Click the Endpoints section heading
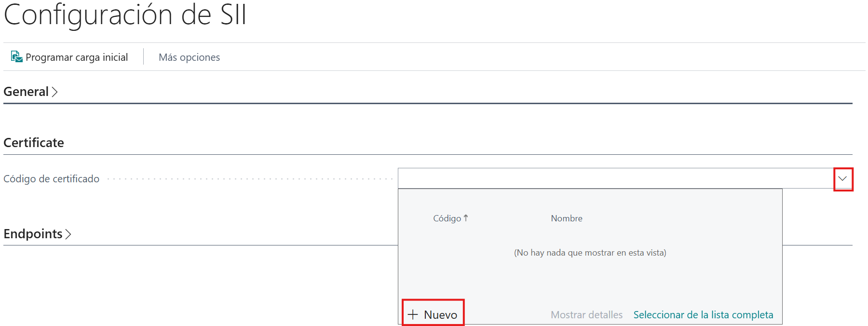Viewport: 868px width, 326px height. [33, 234]
